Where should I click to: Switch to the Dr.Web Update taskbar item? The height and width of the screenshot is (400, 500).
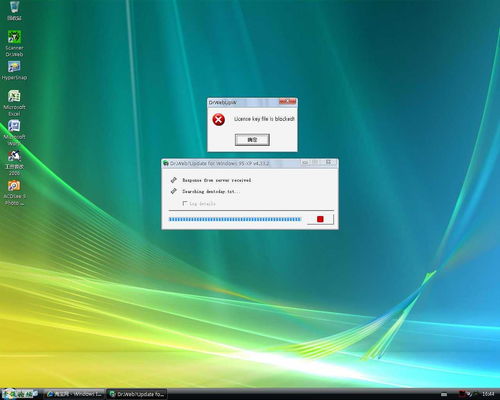pos(137,394)
